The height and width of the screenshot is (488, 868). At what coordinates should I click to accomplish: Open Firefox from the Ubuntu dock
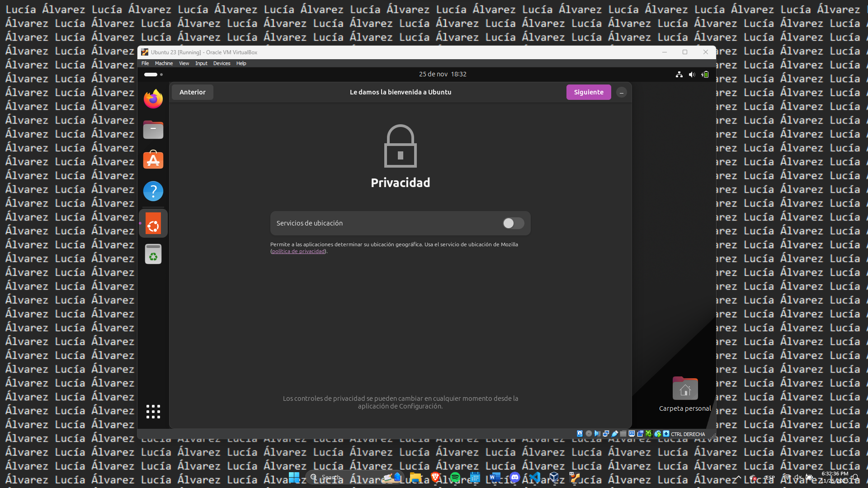(153, 99)
